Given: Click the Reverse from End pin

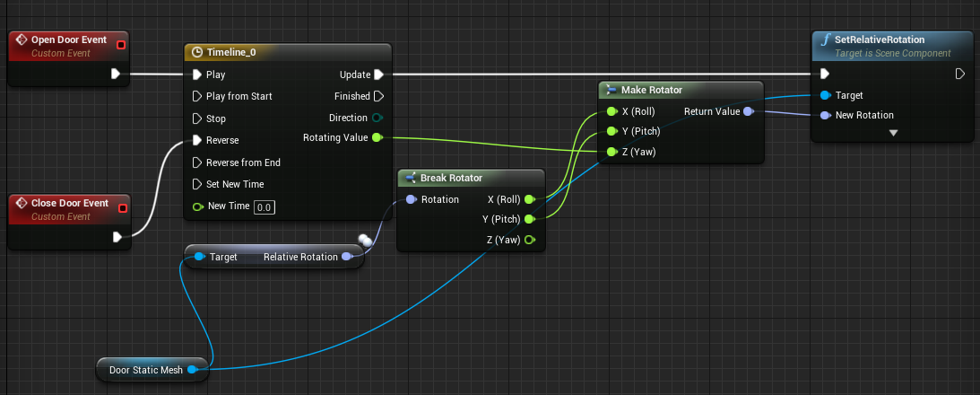Looking at the screenshot, I should coord(197,162).
